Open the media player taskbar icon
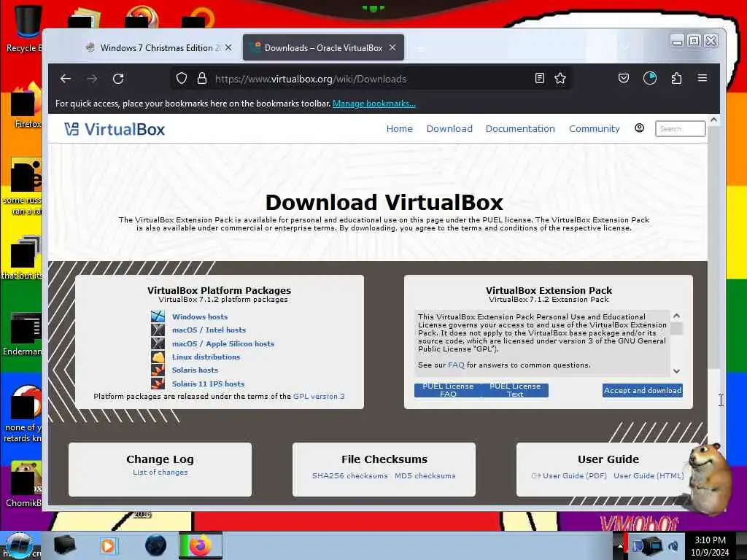The image size is (747, 560). coord(109,545)
